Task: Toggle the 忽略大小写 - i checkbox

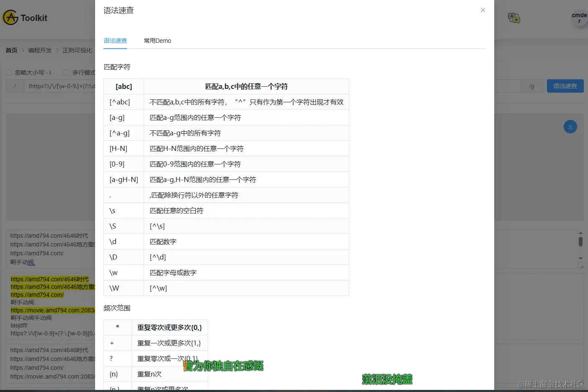Action: click(9, 73)
